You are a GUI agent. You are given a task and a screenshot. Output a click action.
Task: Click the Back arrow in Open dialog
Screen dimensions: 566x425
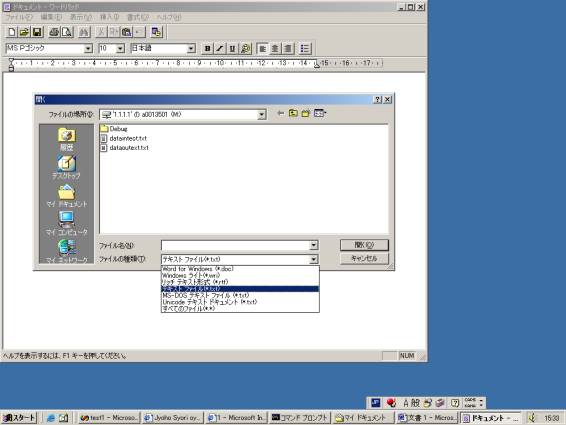pyautogui.click(x=280, y=113)
